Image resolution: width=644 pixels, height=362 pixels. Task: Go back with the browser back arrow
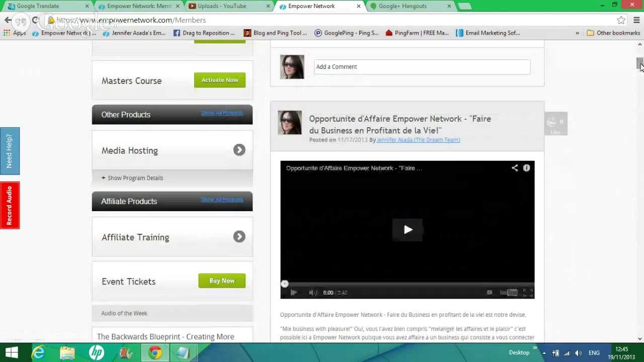8,20
